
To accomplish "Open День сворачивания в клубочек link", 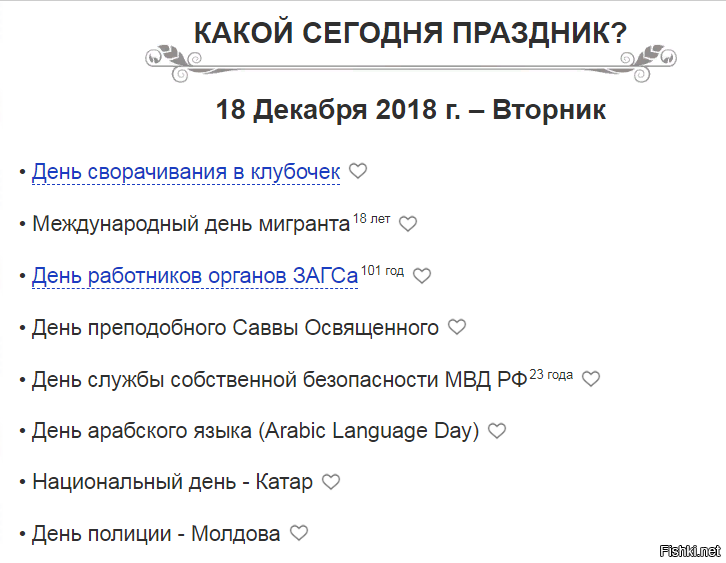I will (x=186, y=172).
